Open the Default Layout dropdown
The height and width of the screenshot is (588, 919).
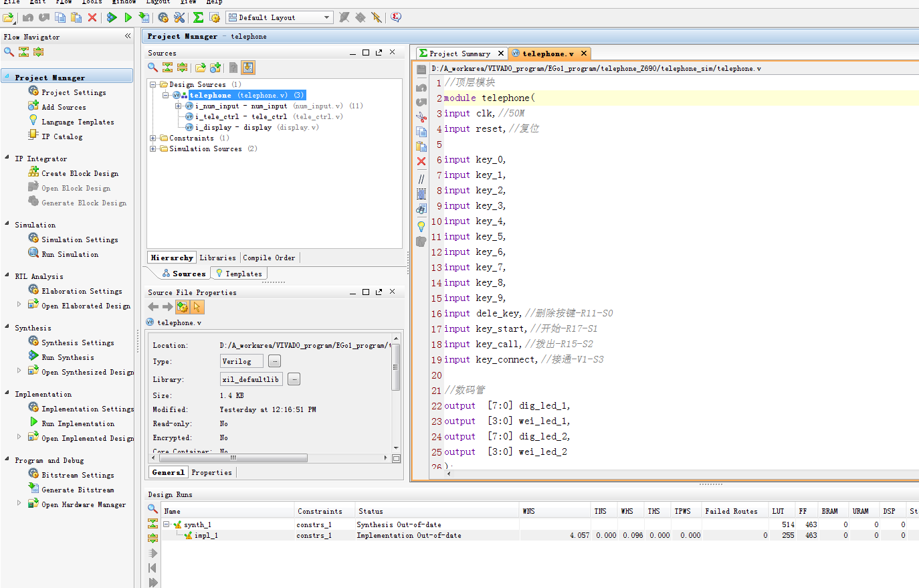click(327, 17)
